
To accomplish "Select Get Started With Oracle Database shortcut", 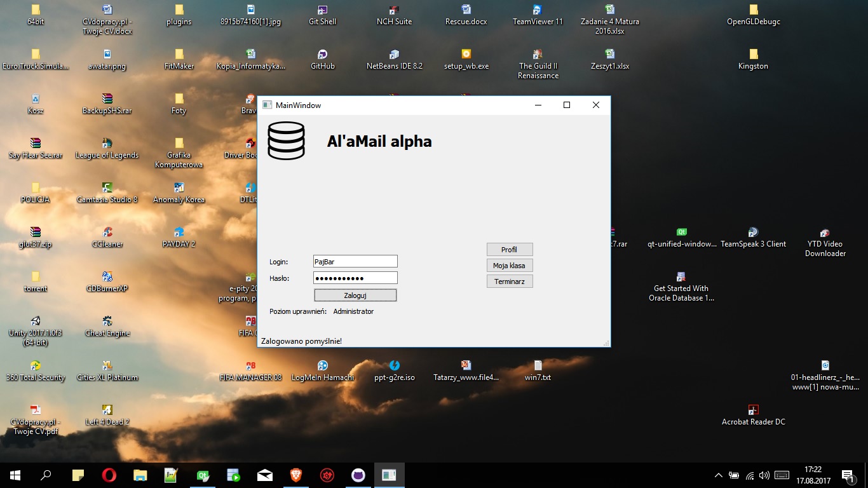I will [681, 287].
